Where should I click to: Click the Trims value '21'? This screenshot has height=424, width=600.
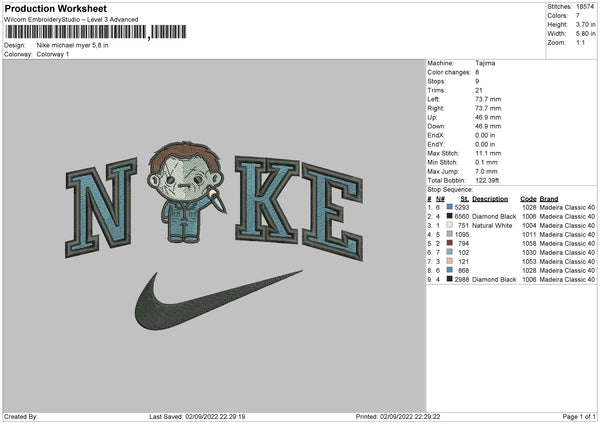[479, 90]
